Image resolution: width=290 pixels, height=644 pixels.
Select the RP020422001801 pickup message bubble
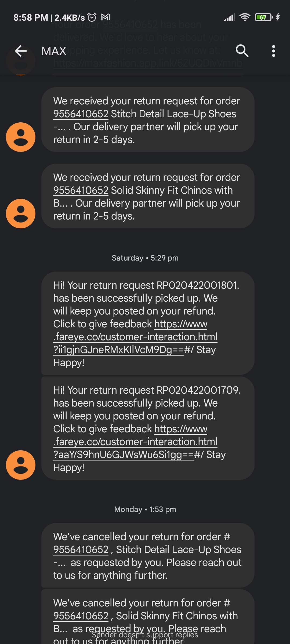(x=148, y=298)
